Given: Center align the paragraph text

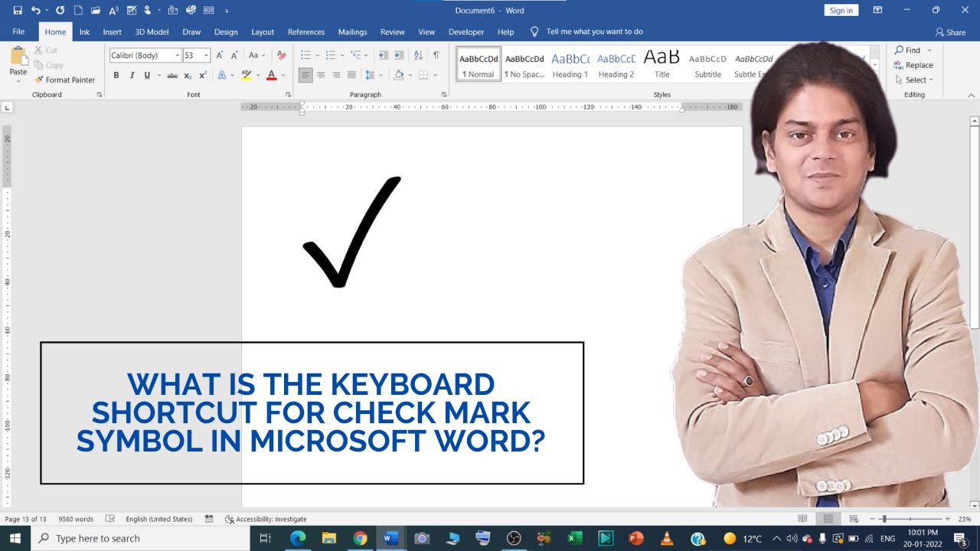Looking at the screenshot, I should point(321,75).
